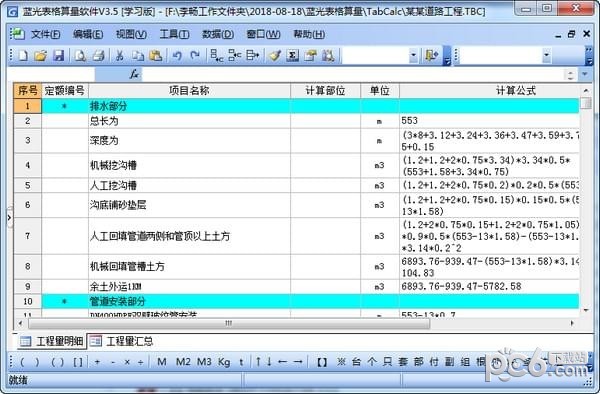The width and height of the screenshot is (600, 394).
Task: Insert the division ÷ operator
Action: tap(140, 361)
